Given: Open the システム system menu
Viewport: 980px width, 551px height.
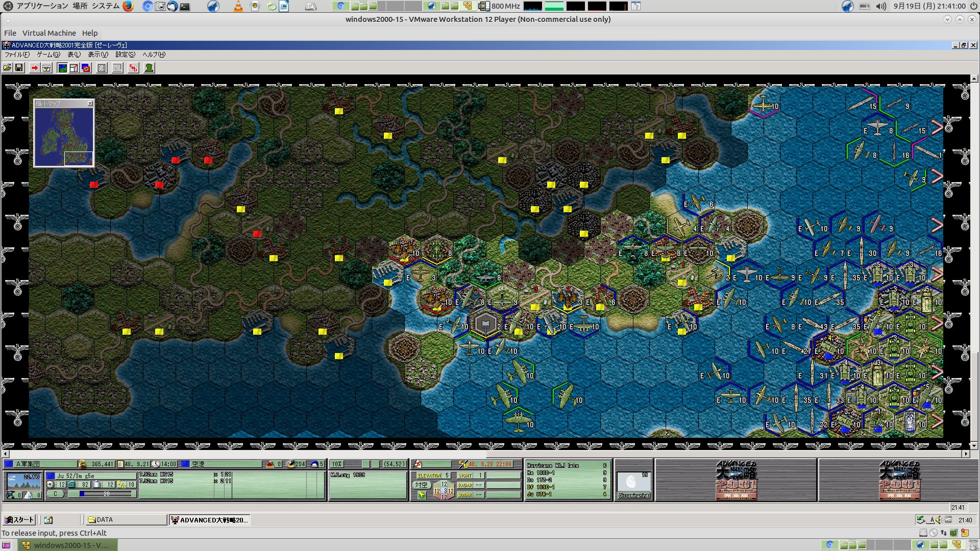Looking at the screenshot, I should (x=106, y=6).
